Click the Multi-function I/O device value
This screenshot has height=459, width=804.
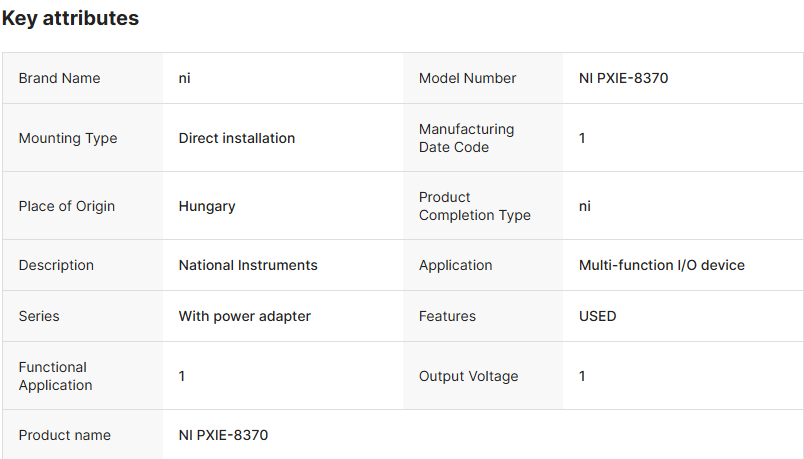[661, 265]
